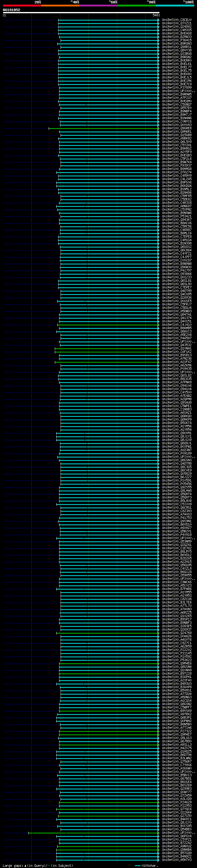Image resolution: width=197 pixels, height=868 pixels.
Task: Open hit UniRef100_C8CBJ0
Action: click(x=176, y=20)
